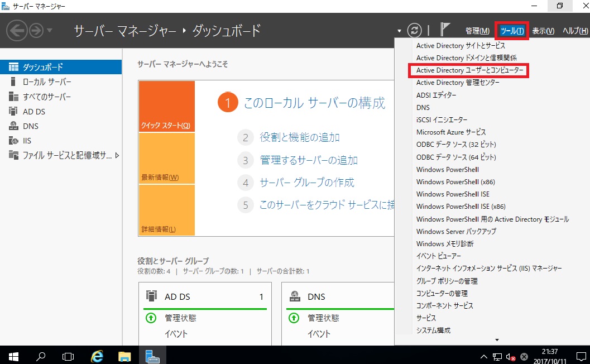
Task: Open DNS from the tools menu
Action: [x=423, y=108]
